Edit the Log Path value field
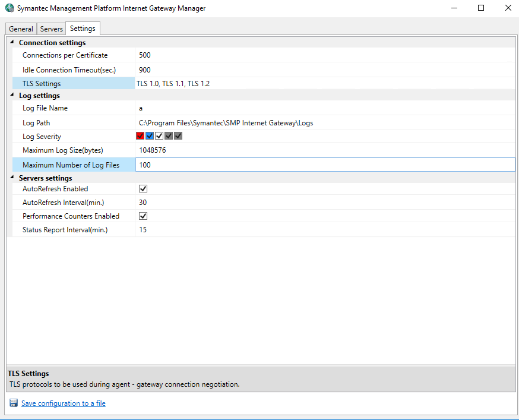 tap(325, 123)
